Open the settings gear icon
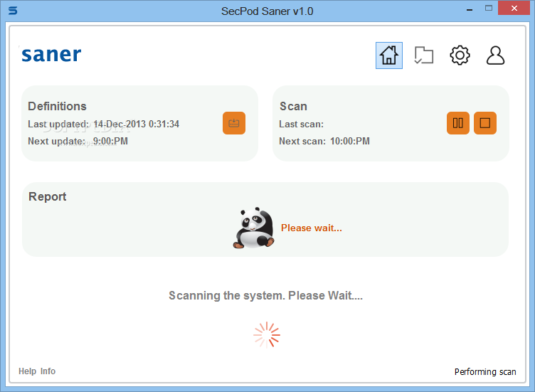The width and height of the screenshot is (535, 392). pyautogui.click(x=460, y=55)
